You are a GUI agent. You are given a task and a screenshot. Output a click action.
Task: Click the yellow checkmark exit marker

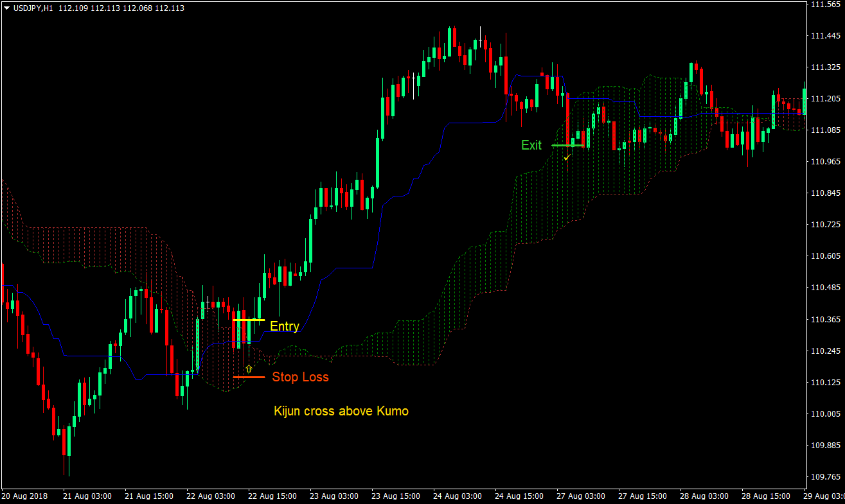click(567, 156)
